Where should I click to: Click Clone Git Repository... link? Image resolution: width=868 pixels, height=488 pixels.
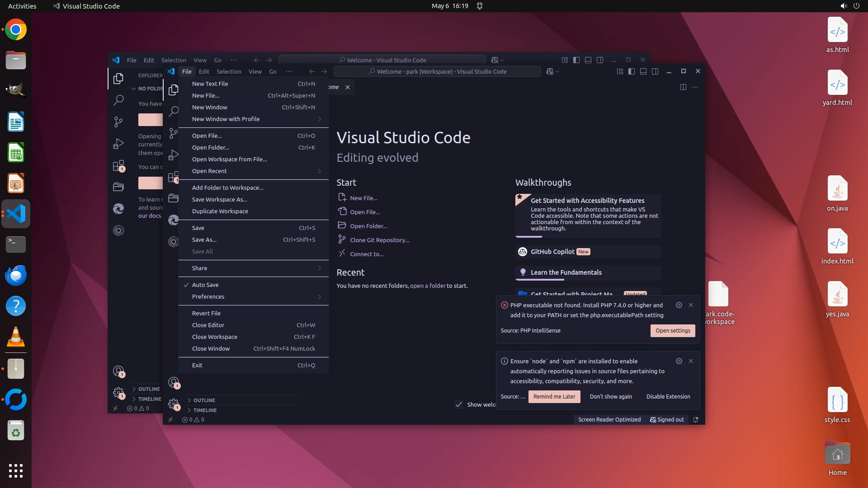[x=379, y=240]
